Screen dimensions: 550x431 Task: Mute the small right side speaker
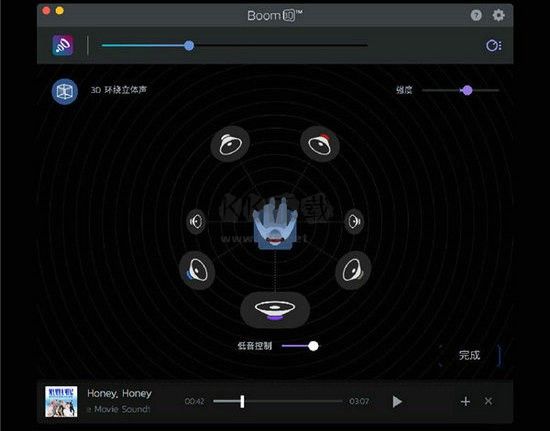pyautogui.click(x=354, y=221)
